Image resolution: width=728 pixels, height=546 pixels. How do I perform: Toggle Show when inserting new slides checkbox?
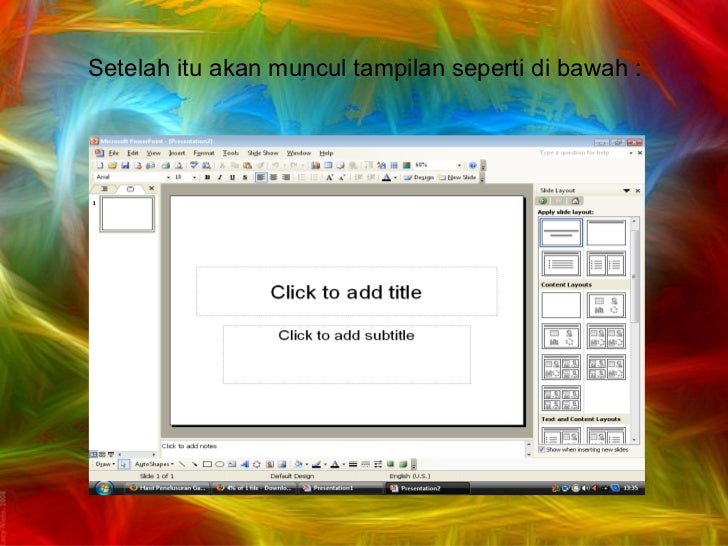pyautogui.click(x=541, y=450)
